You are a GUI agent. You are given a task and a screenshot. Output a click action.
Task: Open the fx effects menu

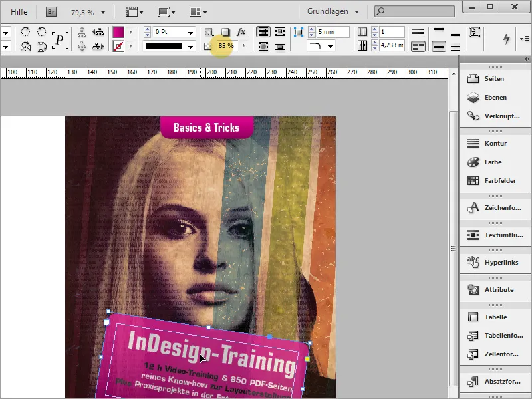(242, 32)
